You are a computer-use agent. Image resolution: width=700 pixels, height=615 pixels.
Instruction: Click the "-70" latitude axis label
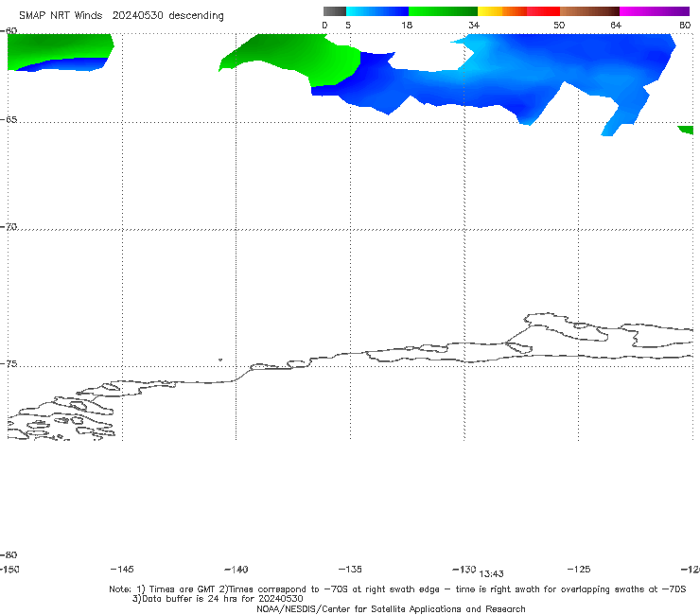tap(9, 227)
